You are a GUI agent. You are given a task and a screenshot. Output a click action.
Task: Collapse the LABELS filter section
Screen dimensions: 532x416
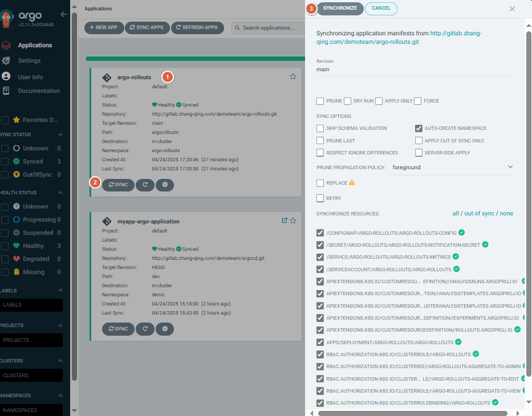pyautogui.click(x=60, y=290)
